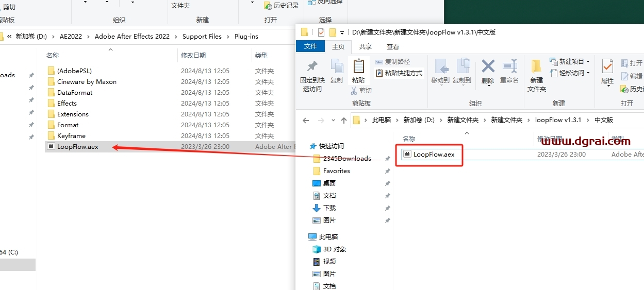Click Support Files in the breadcrumb
This screenshot has width=644, height=290.
coord(202,37)
